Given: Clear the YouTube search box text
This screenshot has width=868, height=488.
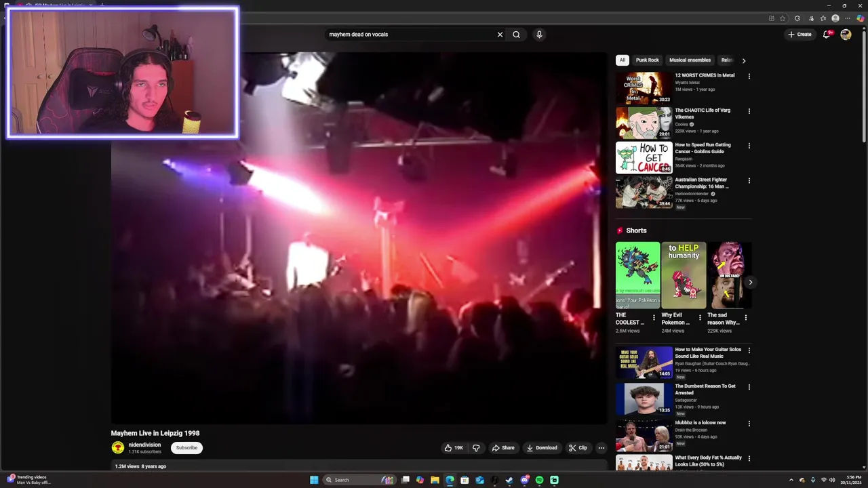Looking at the screenshot, I should 500,35.
